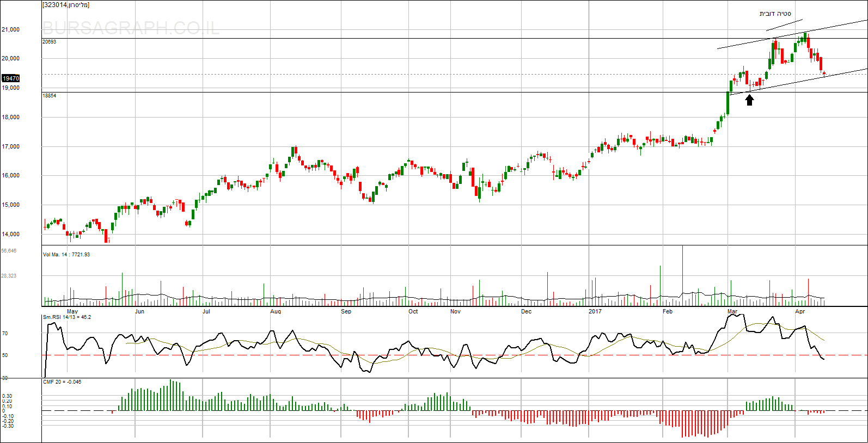The width and height of the screenshot is (868, 443).
Task: Click the "CMF 20 = -0.046" indicator label
Action: coord(62,382)
